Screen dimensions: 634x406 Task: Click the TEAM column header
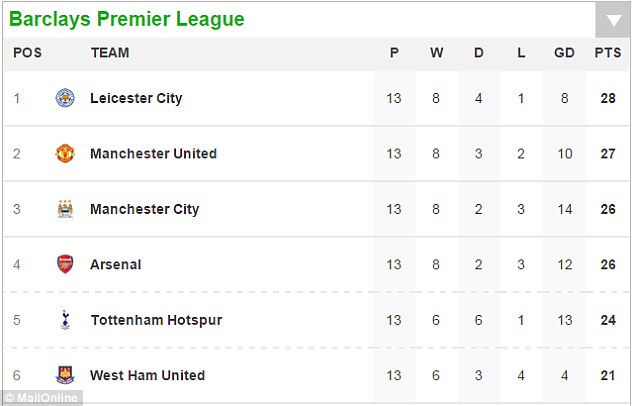pyautogui.click(x=108, y=53)
